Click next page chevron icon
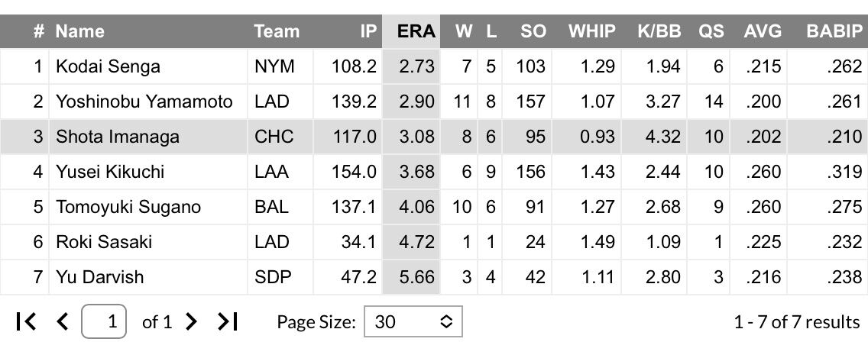Screen dimensions: 868x342 click(x=191, y=321)
